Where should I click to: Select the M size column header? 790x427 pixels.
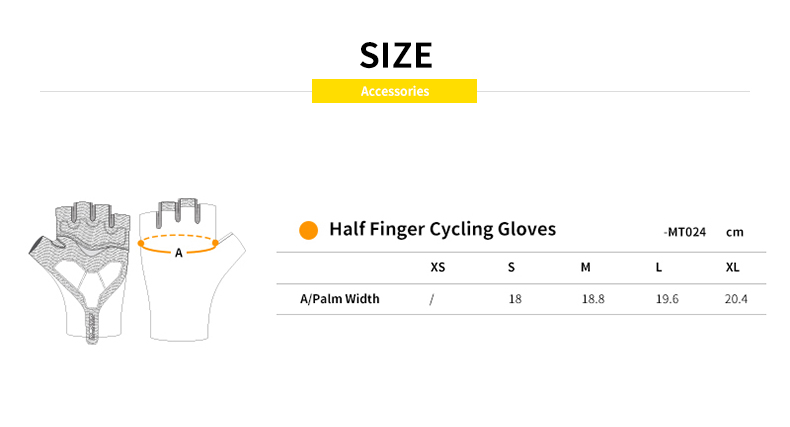click(586, 268)
